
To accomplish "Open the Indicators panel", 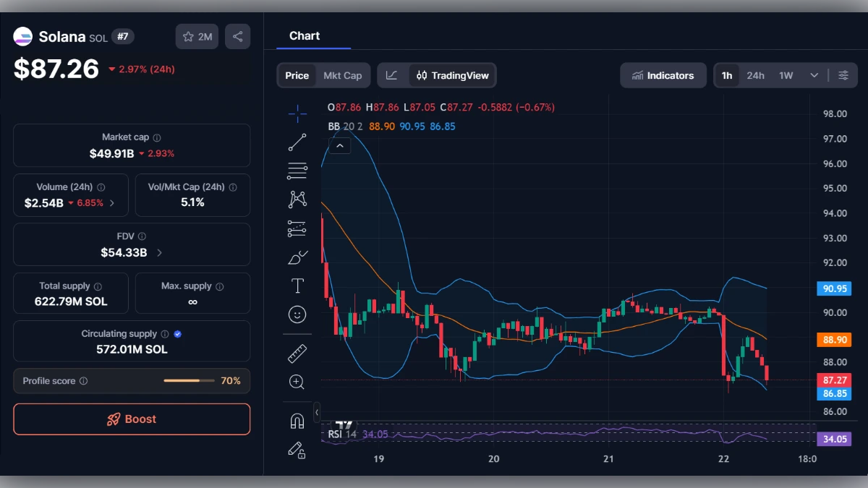I will (663, 74).
